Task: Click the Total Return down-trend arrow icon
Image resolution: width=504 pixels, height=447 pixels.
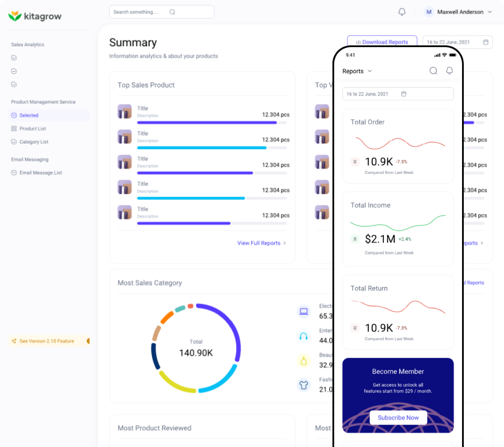Action: coord(355,328)
